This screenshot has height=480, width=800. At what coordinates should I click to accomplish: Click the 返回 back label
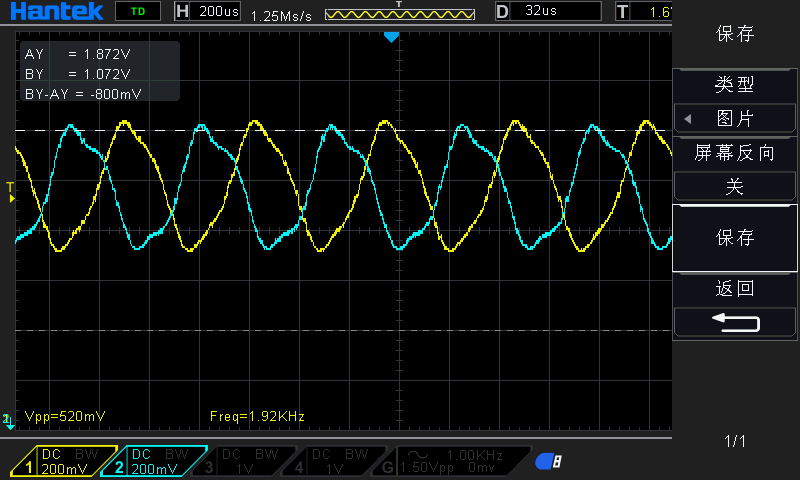click(x=735, y=289)
